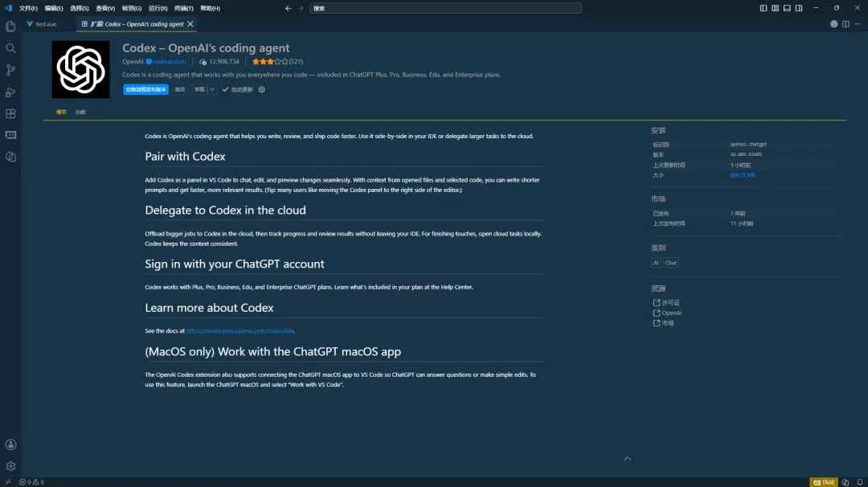Select the Chat category tag

click(671, 263)
